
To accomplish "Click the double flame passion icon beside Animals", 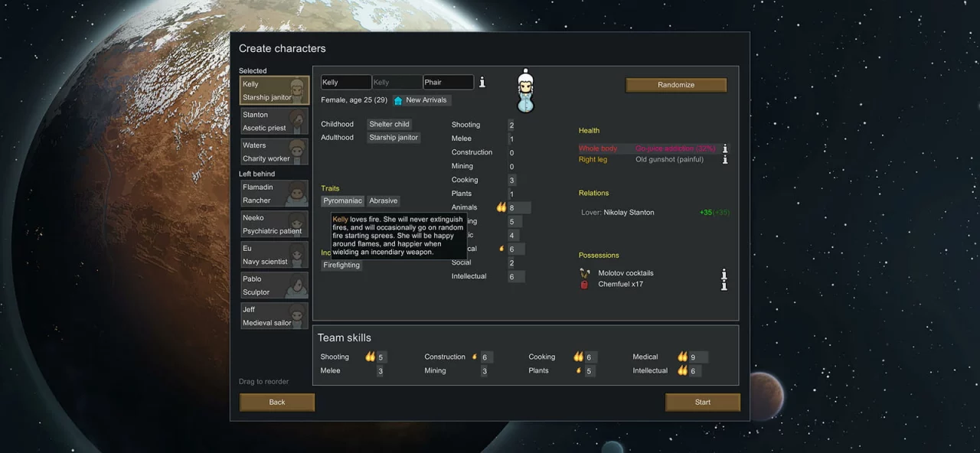I will click(x=501, y=207).
